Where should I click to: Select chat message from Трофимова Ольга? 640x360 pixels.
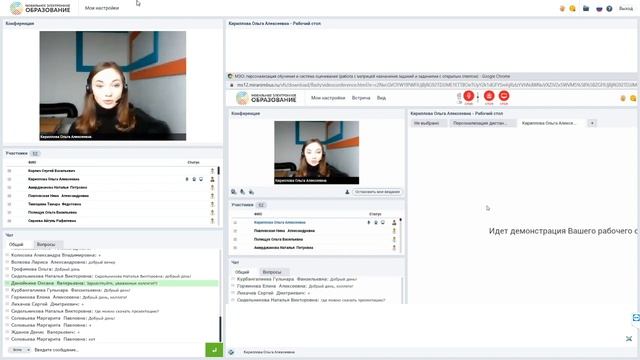(x=45, y=269)
